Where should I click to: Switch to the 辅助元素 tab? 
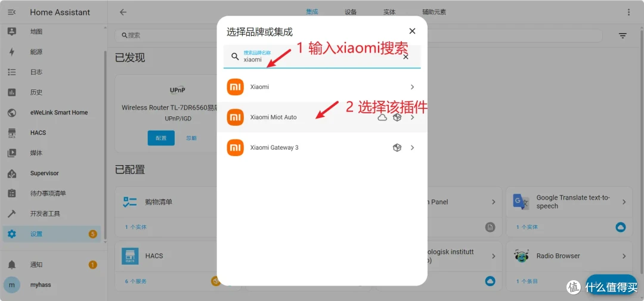[x=434, y=12]
